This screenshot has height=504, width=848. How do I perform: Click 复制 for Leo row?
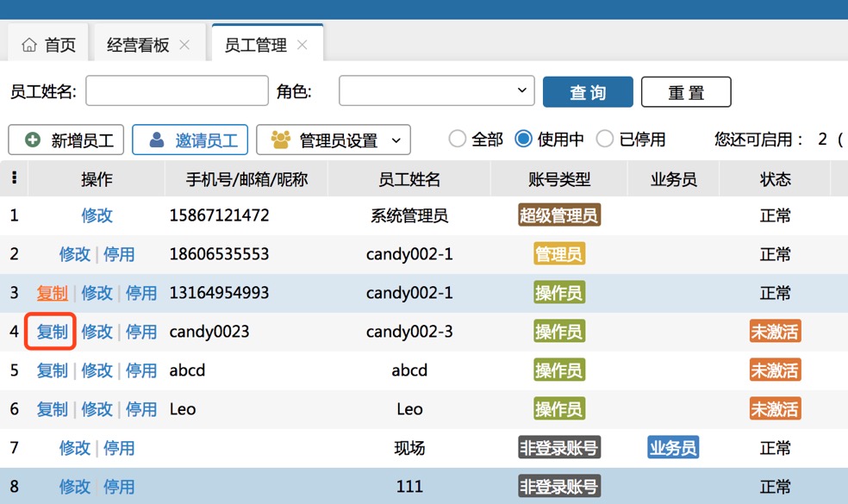[x=53, y=409]
